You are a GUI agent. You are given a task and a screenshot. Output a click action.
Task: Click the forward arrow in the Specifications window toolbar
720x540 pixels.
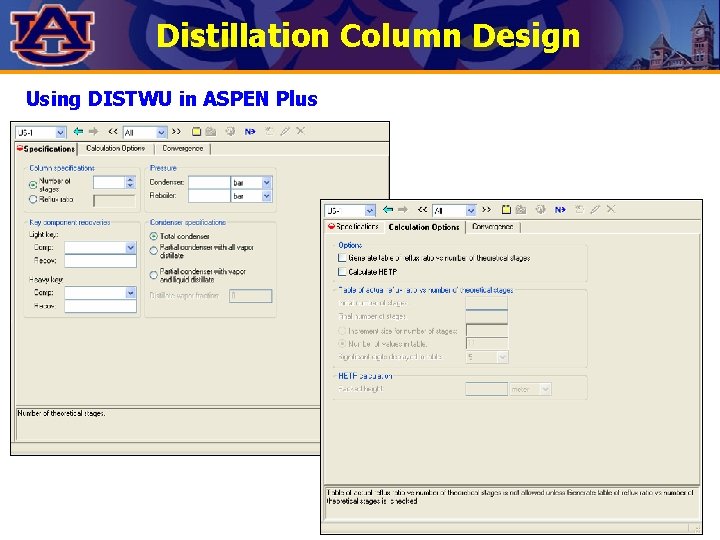[x=94, y=131]
